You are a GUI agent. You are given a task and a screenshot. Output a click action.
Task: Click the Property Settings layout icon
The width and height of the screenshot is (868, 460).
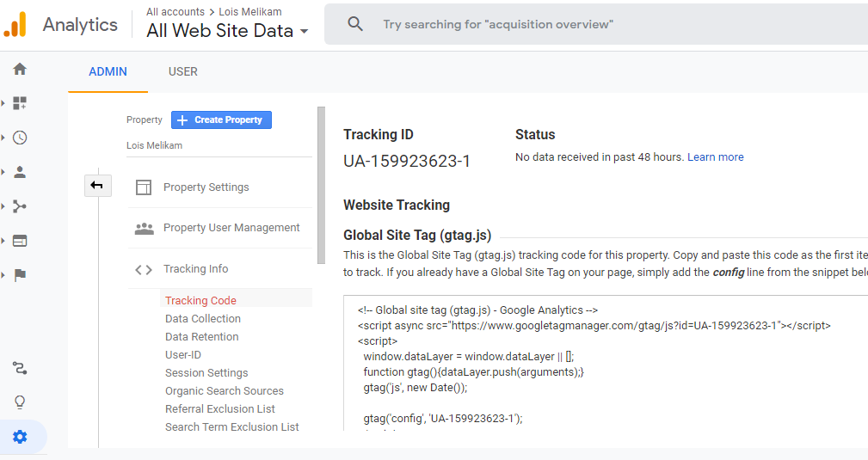pos(144,187)
